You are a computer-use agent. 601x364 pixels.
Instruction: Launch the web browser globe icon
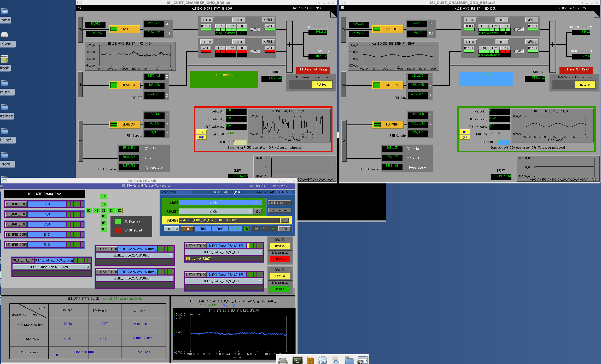coord(323,360)
